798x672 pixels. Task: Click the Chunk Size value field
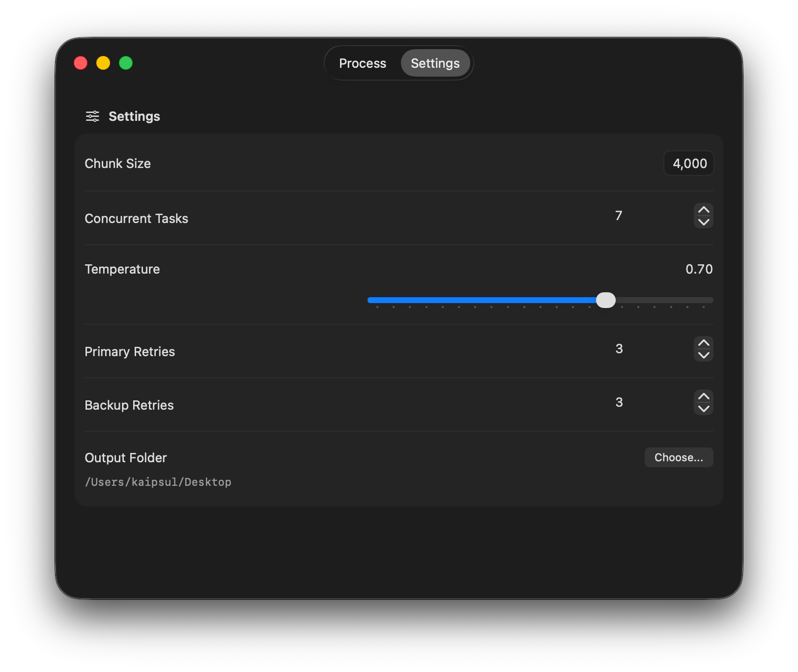tap(688, 163)
